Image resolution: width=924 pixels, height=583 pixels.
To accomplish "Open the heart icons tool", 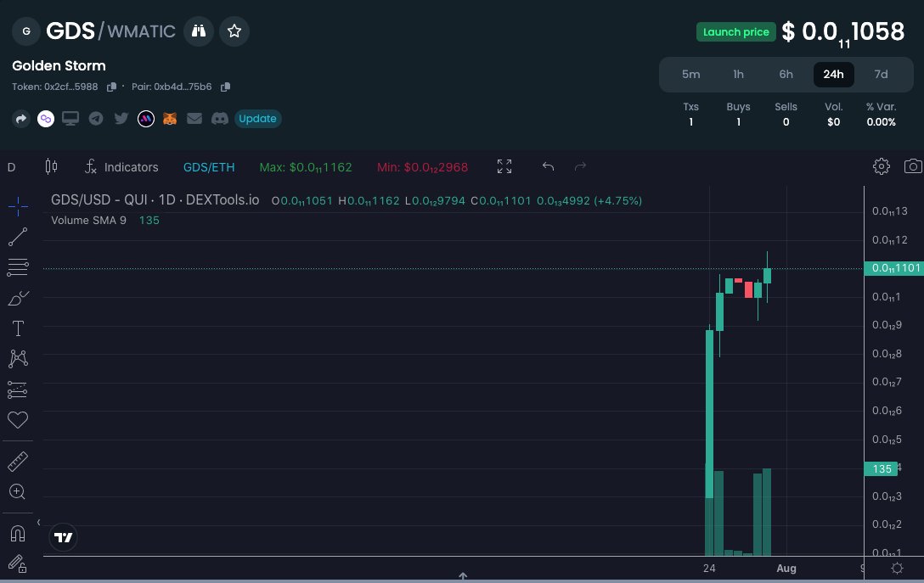I will coord(18,420).
